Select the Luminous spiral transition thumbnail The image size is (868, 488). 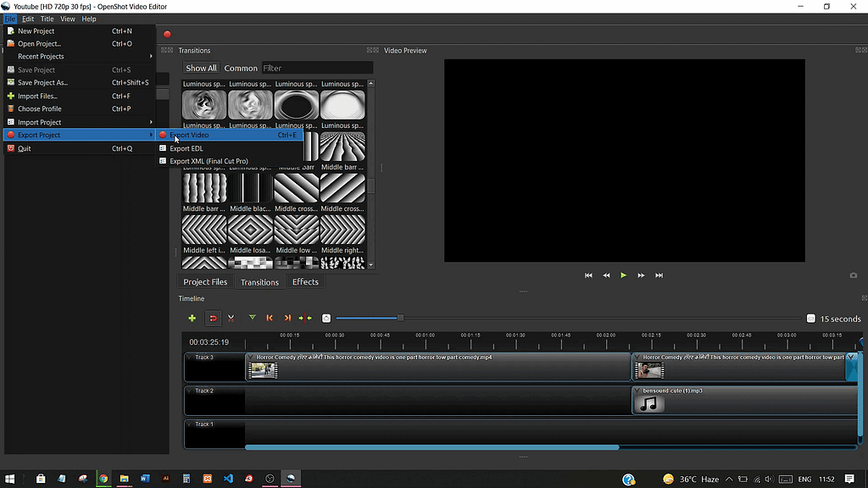click(x=203, y=103)
